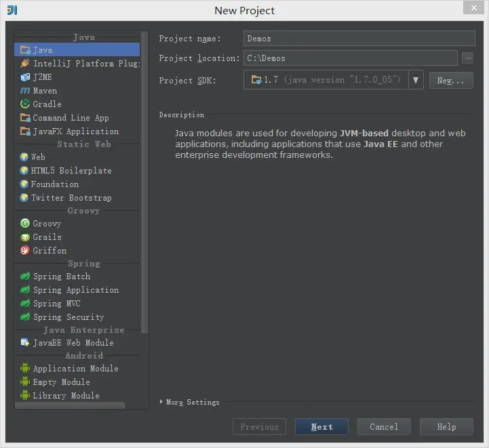Select 'J2ME' project type label
489x448 pixels.
coord(43,77)
